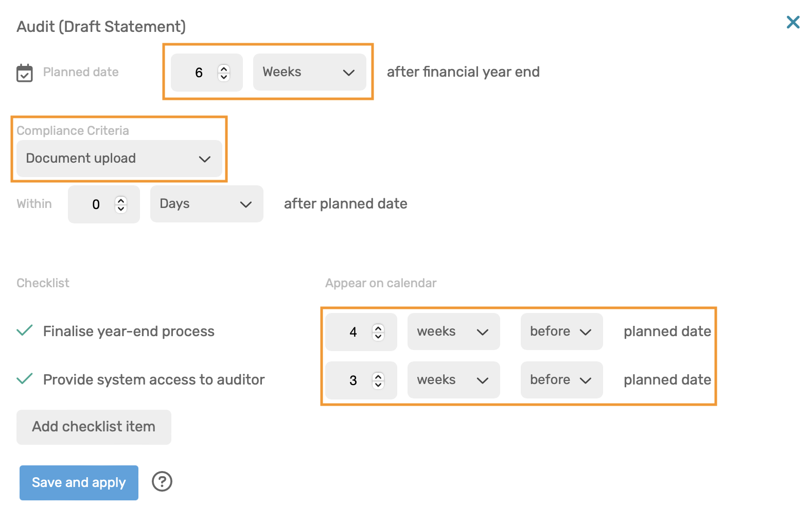Click the planned date number field showing 6
This screenshot has height=522, width=812.
pyautogui.click(x=199, y=73)
